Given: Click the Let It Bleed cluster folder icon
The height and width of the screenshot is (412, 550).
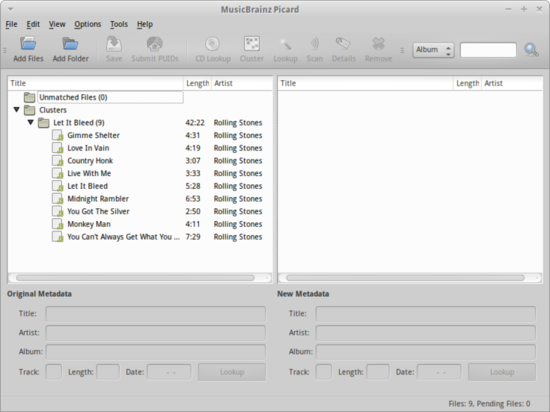Looking at the screenshot, I should pos(43,123).
